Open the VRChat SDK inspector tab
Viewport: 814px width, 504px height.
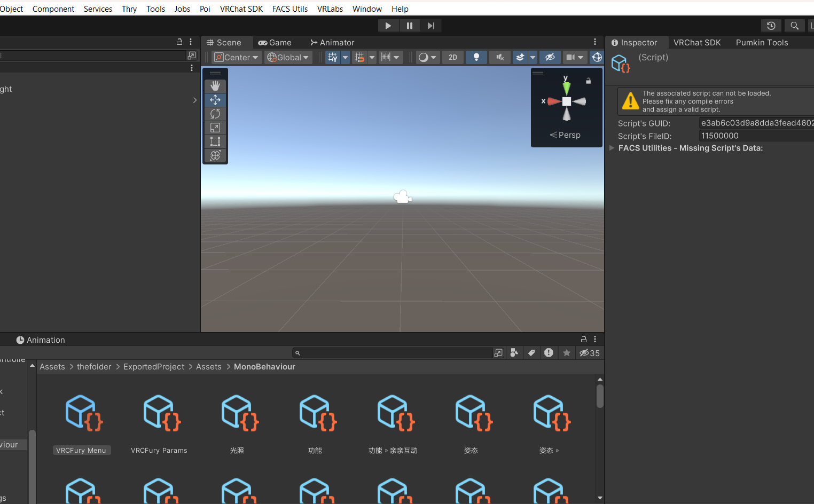(697, 43)
